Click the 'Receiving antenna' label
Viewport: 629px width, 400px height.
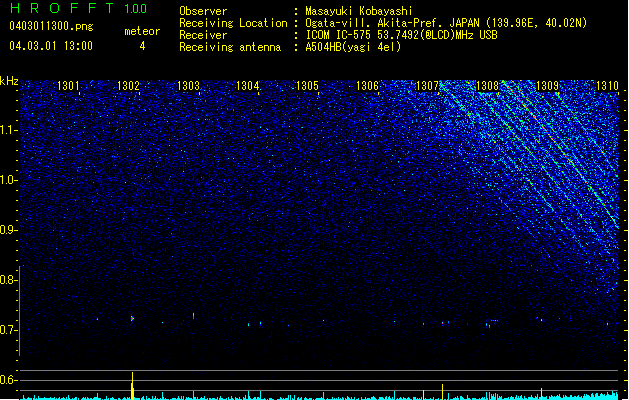pyautogui.click(x=230, y=47)
